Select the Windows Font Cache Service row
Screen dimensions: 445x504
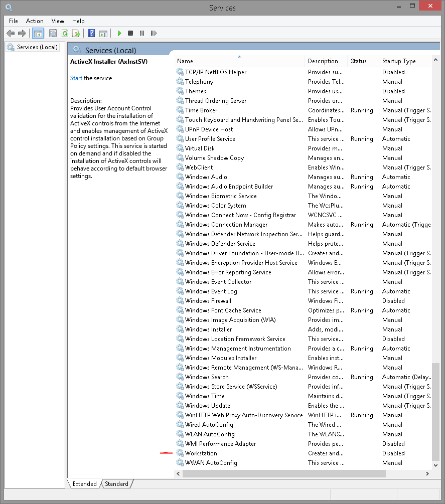tap(303, 310)
